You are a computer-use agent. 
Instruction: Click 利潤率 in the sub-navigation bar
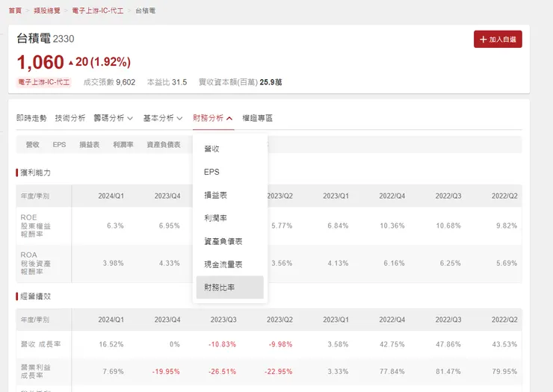pyautogui.click(x=123, y=145)
